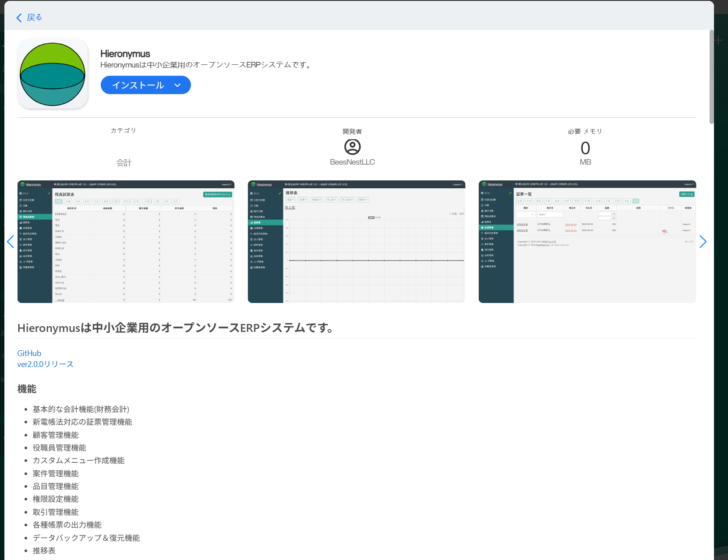Viewport: 728px width, 560px height.
Task: Show previous screenshot with left arrow
Action: pos(11,242)
